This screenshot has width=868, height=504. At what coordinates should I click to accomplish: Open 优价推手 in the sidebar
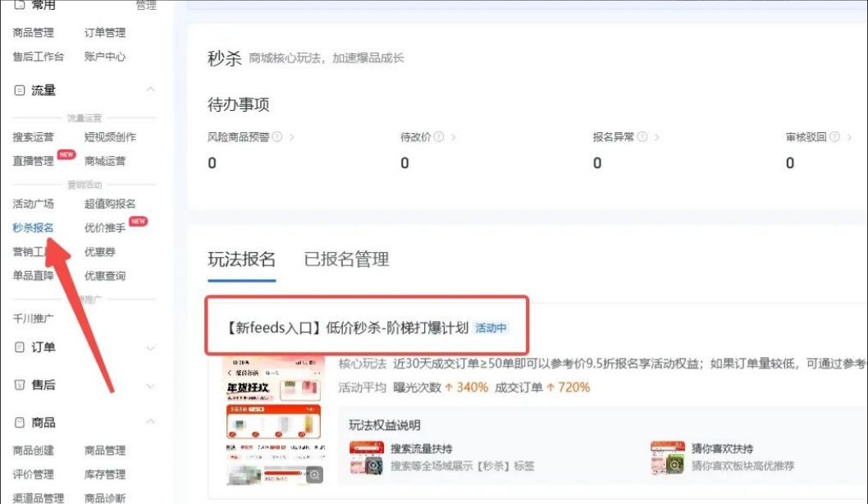pyautogui.click(x=105, y=227)
